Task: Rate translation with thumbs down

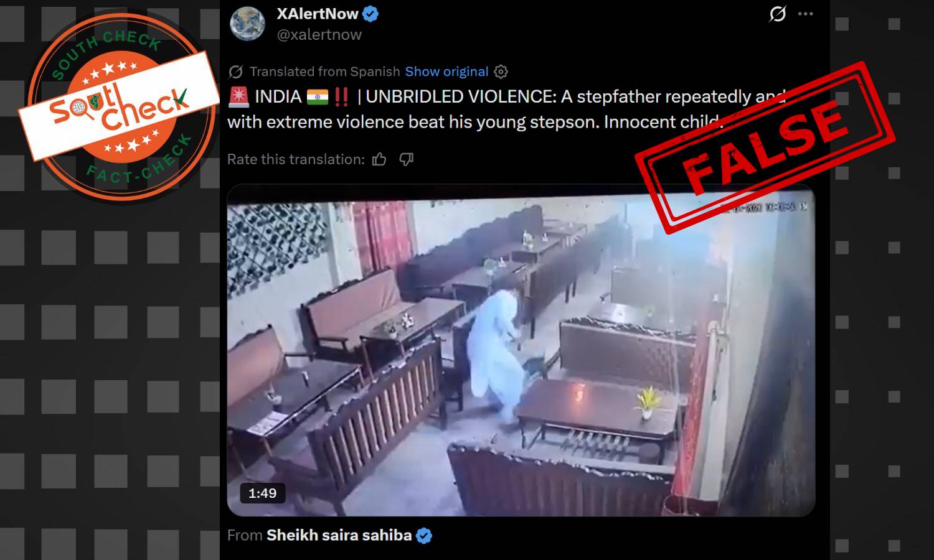Action: tap(406, 159)
